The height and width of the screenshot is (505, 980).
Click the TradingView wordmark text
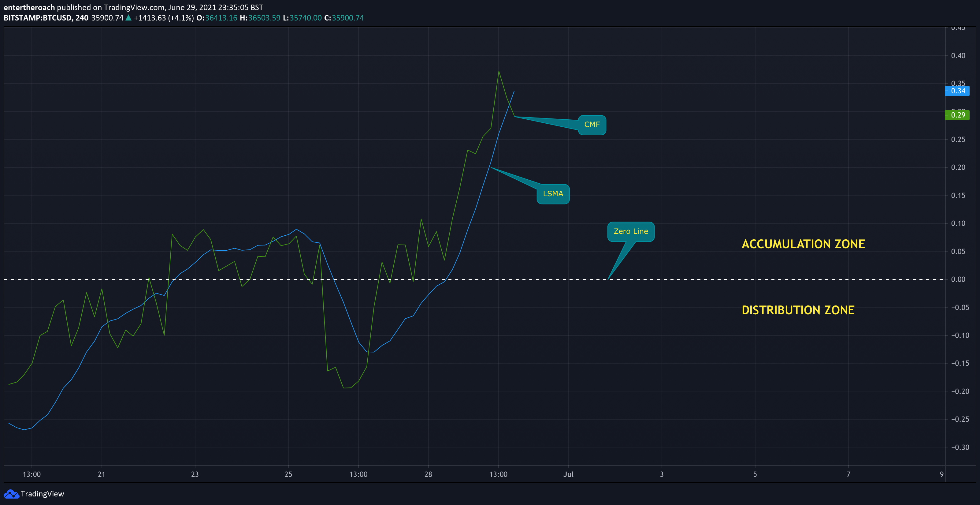[x=42, y=494]
